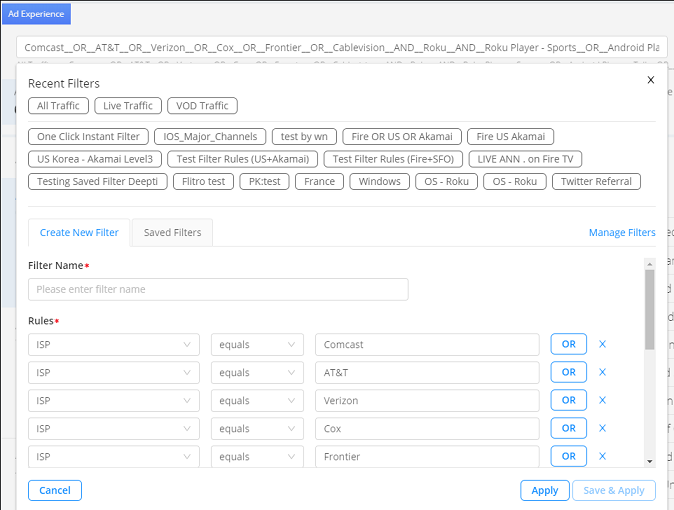Delete the AT&T rule row
This screenshot has height=510, width=674.
click(x=602, y=372)
